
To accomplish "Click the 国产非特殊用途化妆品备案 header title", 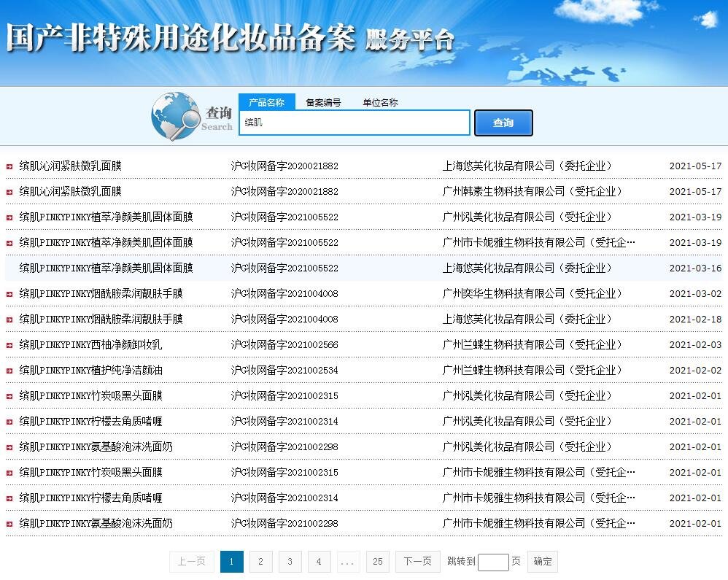I will pyautogui.click(x=181, y=38).
